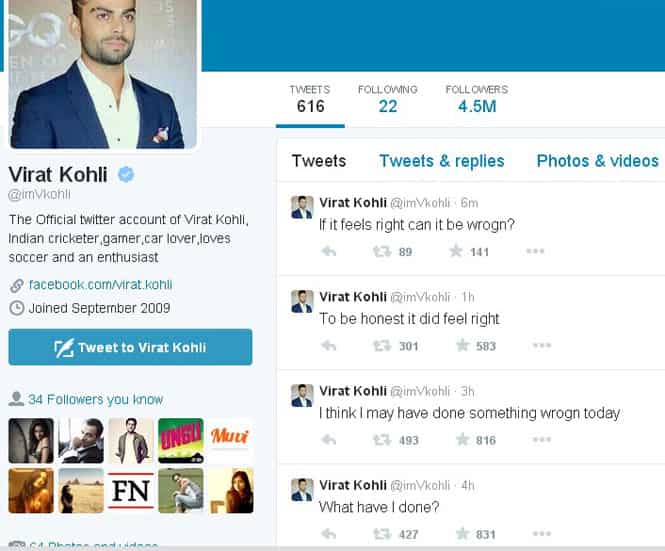Screen dimensions: 665x551
Task: Retweet the 'What have I done?' tweet
Action: coord(382,534)
